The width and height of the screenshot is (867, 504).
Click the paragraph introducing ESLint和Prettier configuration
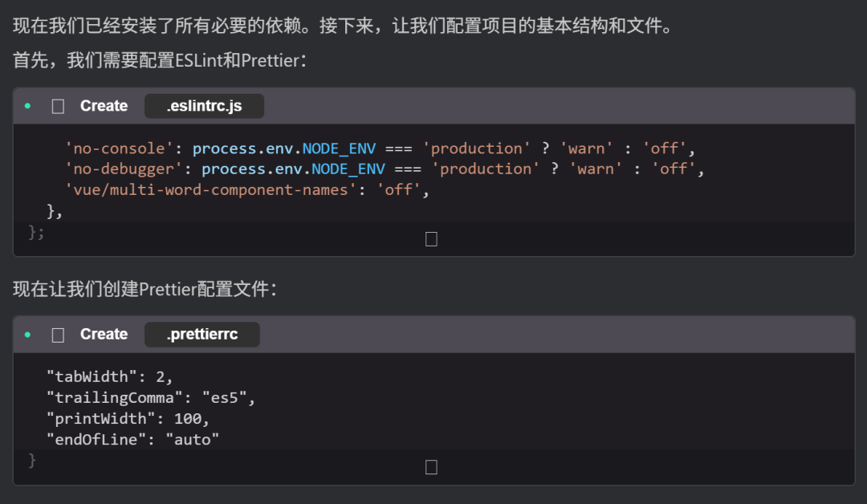(x=160, y=61)
